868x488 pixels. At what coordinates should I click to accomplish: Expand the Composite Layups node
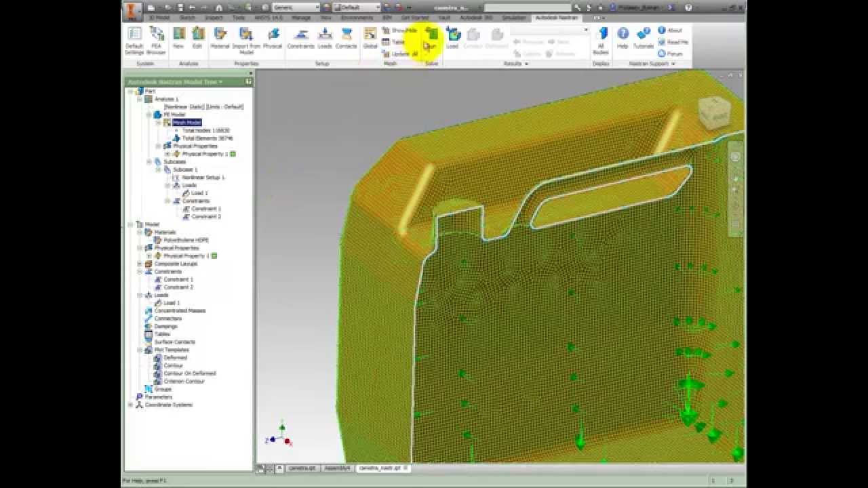(x=140, y=264)
